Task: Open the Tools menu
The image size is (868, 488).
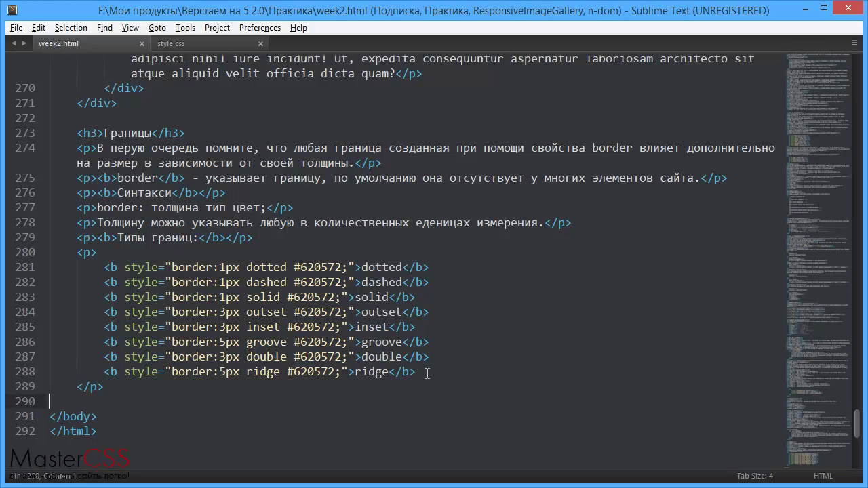Action: [x=185, y=28]
